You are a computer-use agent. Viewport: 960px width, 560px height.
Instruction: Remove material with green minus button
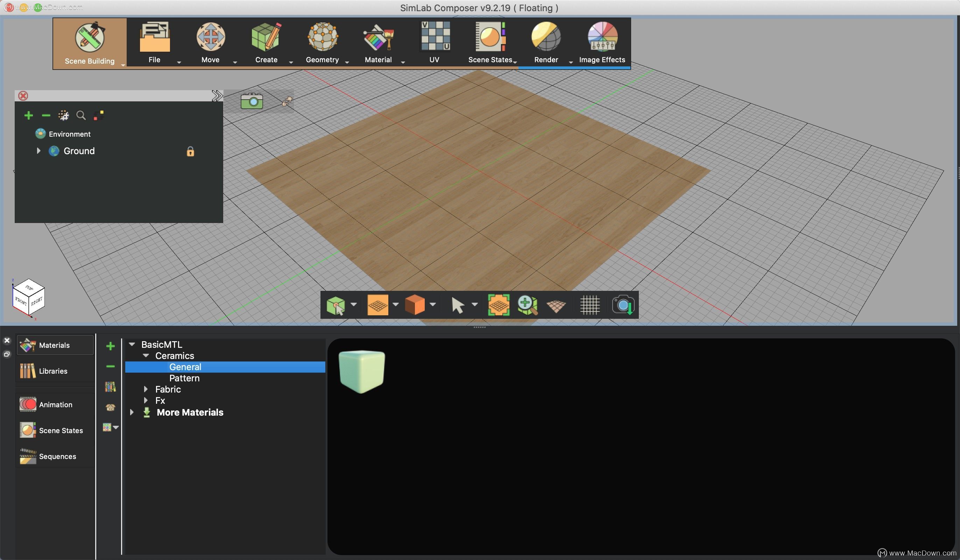[111, 366]
